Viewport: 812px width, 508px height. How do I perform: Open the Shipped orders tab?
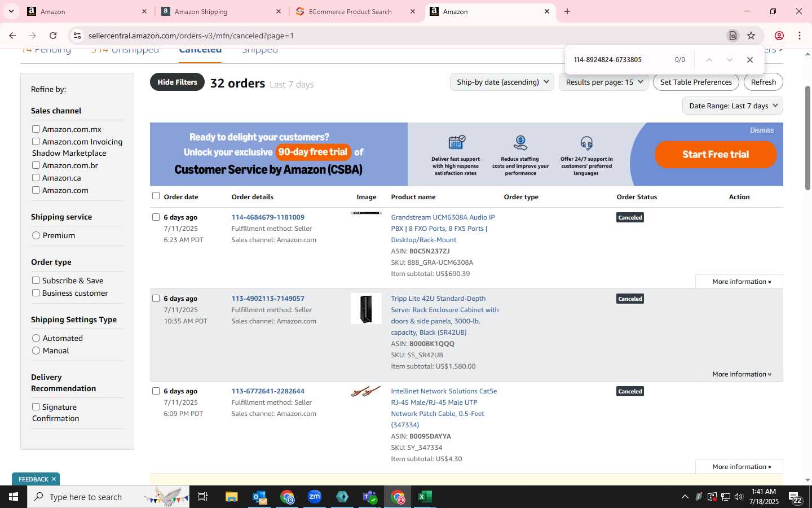click(x=259, y=50)
